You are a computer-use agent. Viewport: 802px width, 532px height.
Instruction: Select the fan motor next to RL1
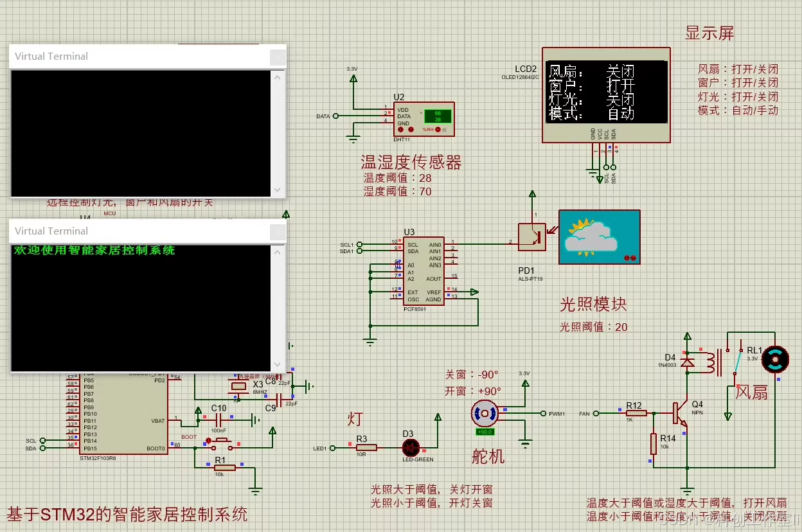(775, 360)
